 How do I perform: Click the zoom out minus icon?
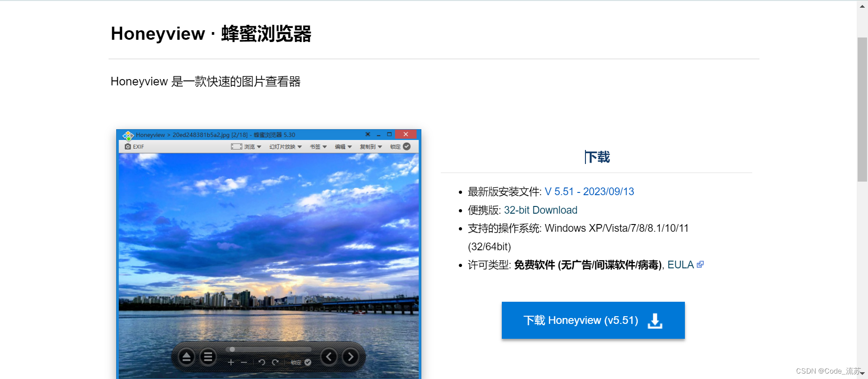click(244, 362)
